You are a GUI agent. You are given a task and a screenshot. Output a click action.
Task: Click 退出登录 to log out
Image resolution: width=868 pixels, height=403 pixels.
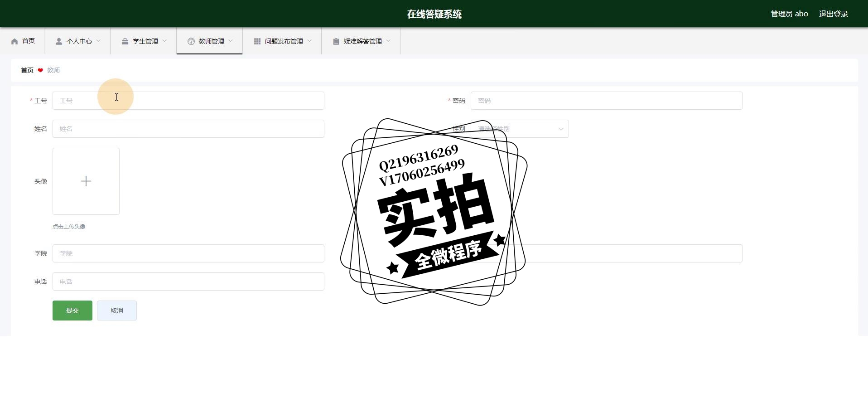pyautogui.click(x=834, y=14)
